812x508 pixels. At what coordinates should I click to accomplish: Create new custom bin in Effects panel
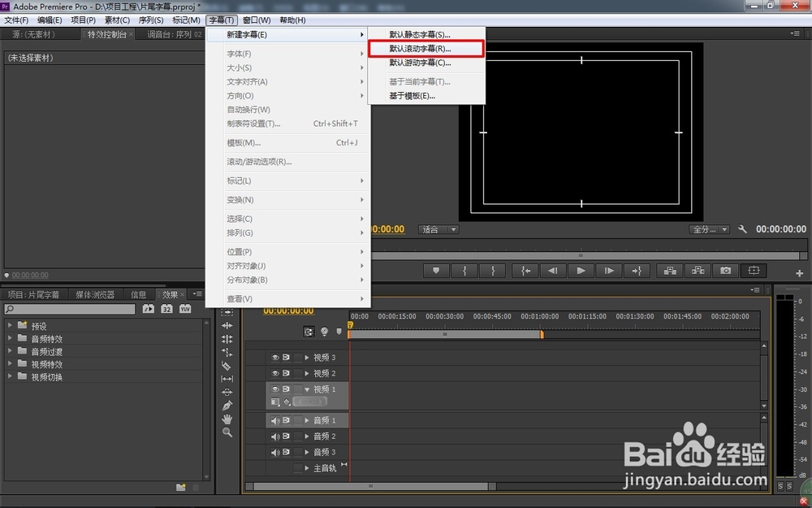pyautogui.click(x=181, y=487)
